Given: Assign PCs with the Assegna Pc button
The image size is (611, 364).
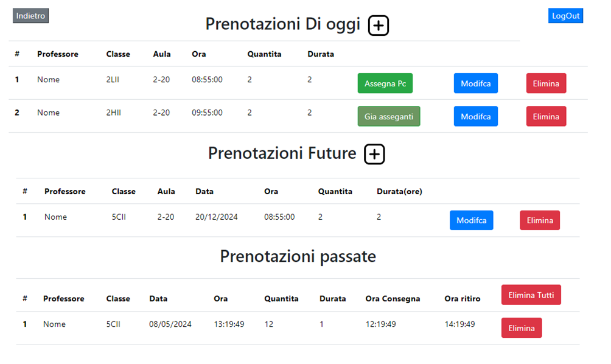Looking at the screenshot, I should tap(385, 83).
